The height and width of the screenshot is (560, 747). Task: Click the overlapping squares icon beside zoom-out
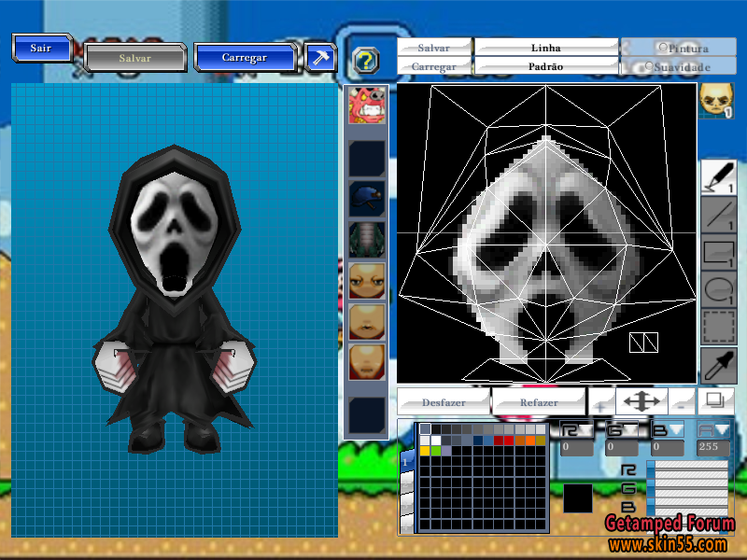pyautogui.click(x=715, y=401)
